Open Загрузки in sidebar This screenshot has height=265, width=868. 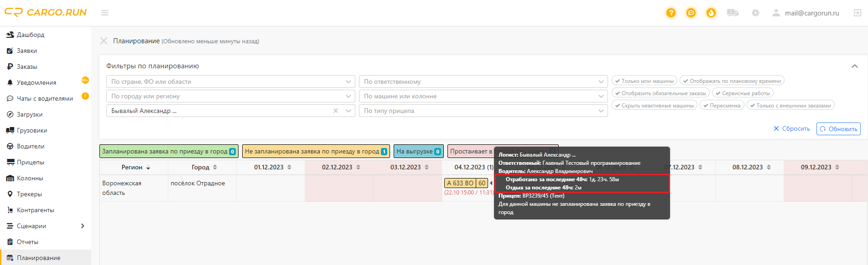(46, 114)
